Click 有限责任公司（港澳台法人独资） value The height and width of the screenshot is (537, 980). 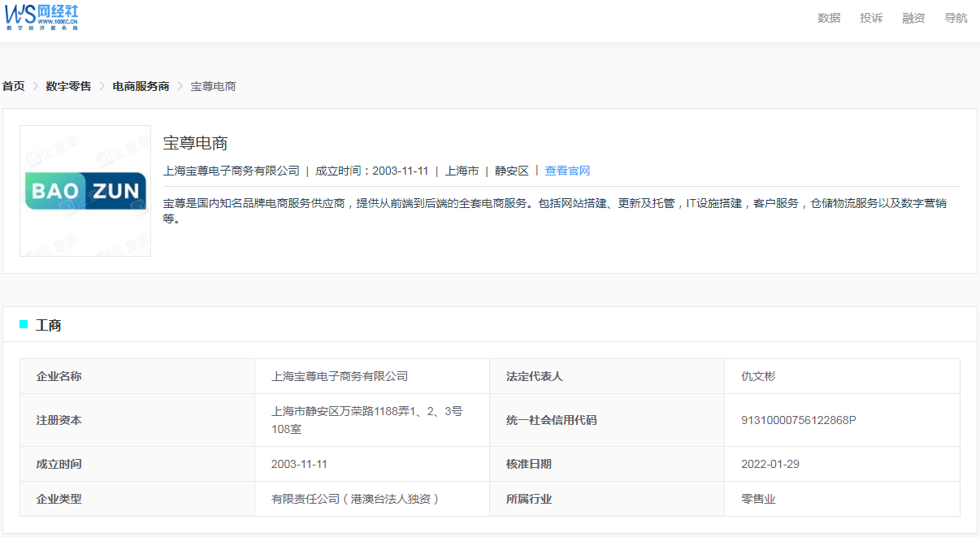coord(357,499)
